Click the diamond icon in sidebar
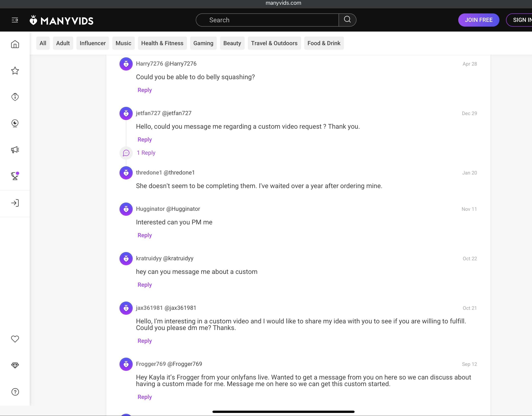The height and width of the screenshot is (416, 532). point(15,365)
